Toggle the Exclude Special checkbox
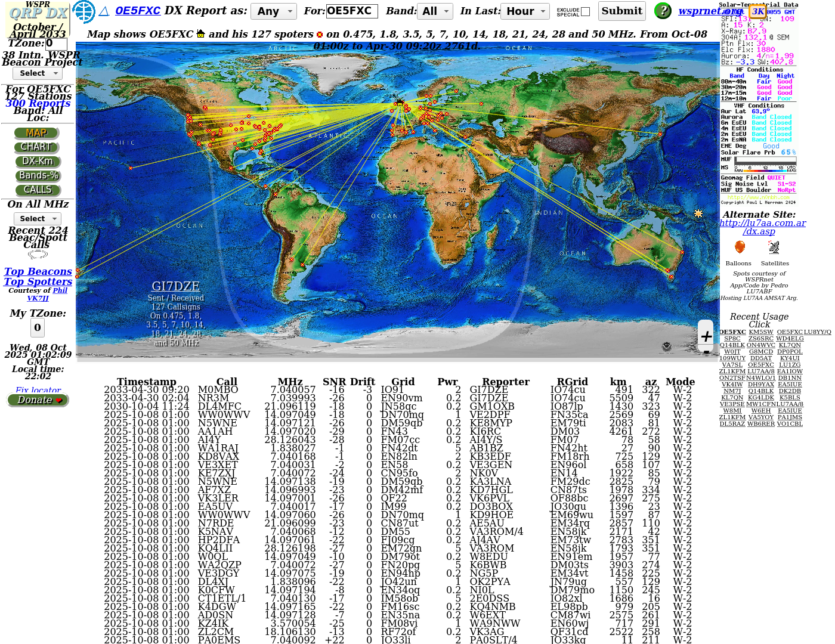This screenshot has width=835, height=644. tap(585, 11)
